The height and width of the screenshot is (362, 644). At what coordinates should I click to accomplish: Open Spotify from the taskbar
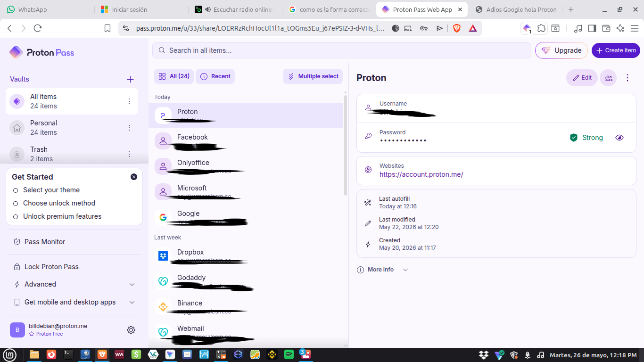point(289,354)
